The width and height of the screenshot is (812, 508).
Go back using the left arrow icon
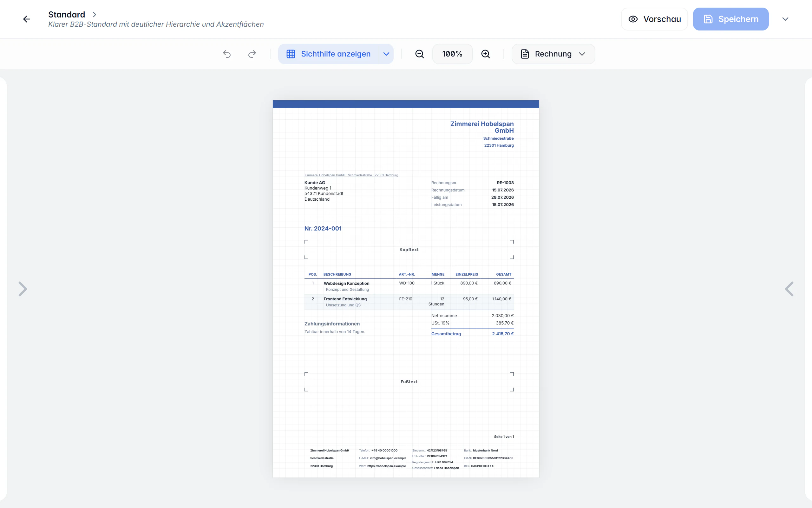pyautogui.click(x=27, y=19)
